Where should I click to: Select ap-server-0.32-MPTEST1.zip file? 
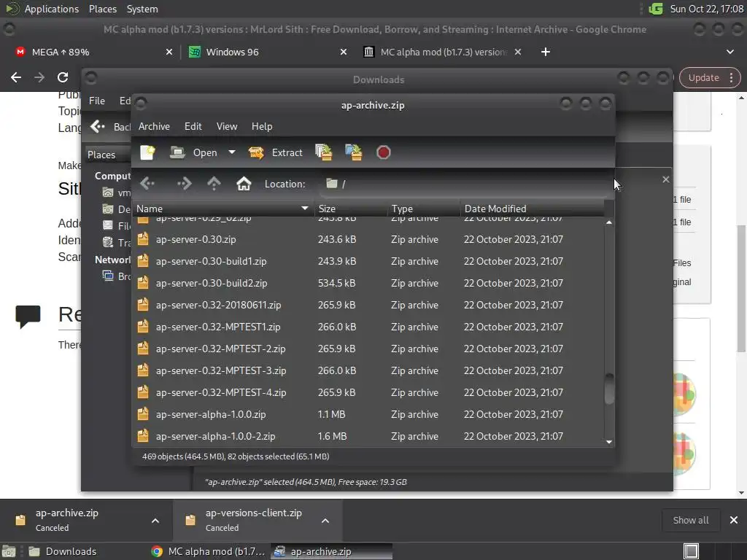coord(368,327)
